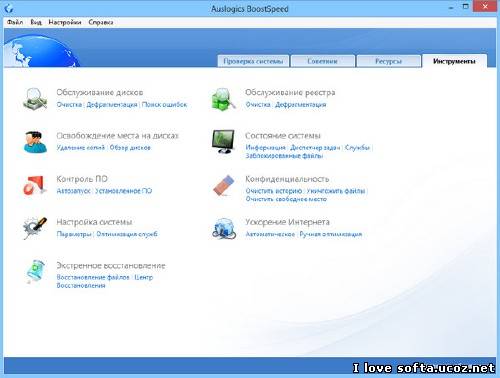Click the Состояние системы monitor icon
500x378 pixels.
point(223,141)
